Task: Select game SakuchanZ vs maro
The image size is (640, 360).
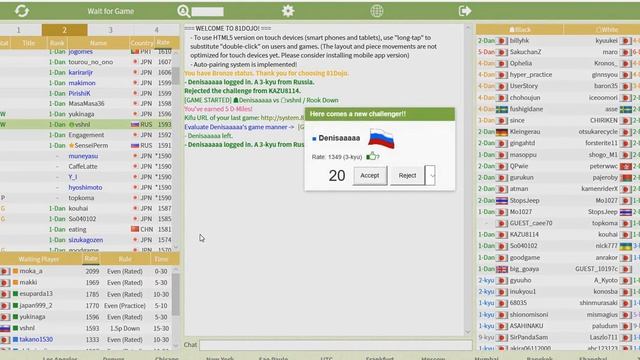Action: 558,52
